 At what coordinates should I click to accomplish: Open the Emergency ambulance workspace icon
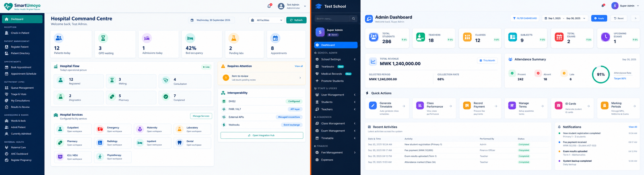(100, 129)
